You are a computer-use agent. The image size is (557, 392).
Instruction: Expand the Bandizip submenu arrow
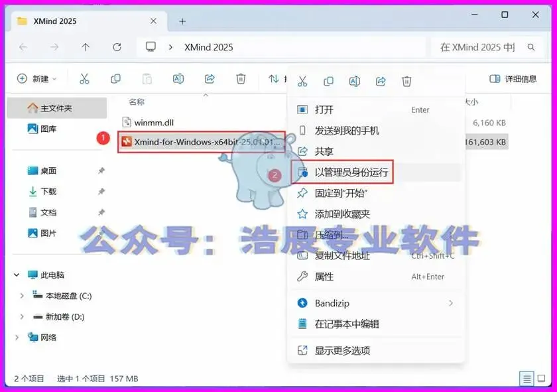point(451,303)
